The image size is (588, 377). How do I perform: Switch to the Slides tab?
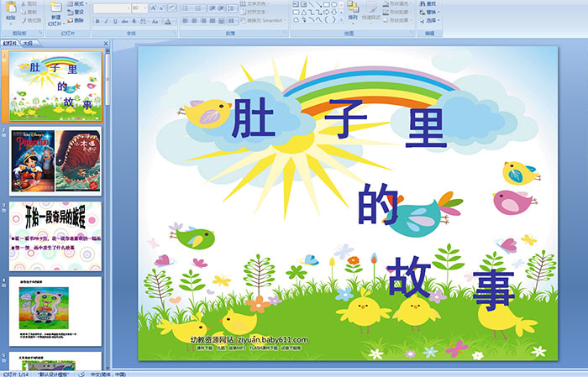tap(10, 44)
